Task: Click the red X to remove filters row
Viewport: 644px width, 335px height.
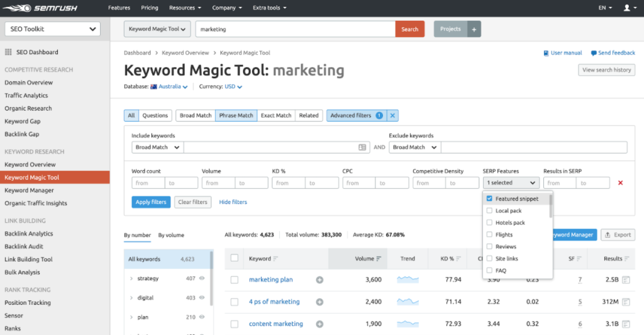Action: [621, 183]
